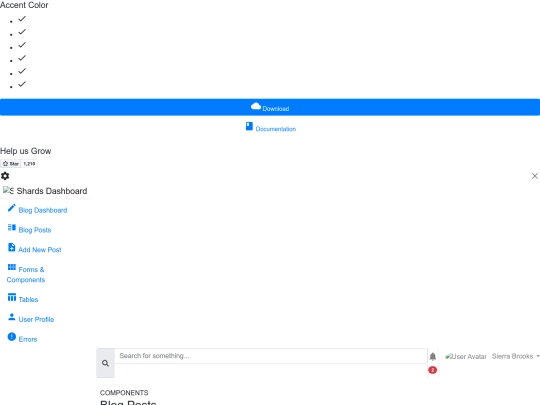The width and height of the screenshot is (540, 405).
Task: Click the Tables icon in sidebar
Action: 12,297
